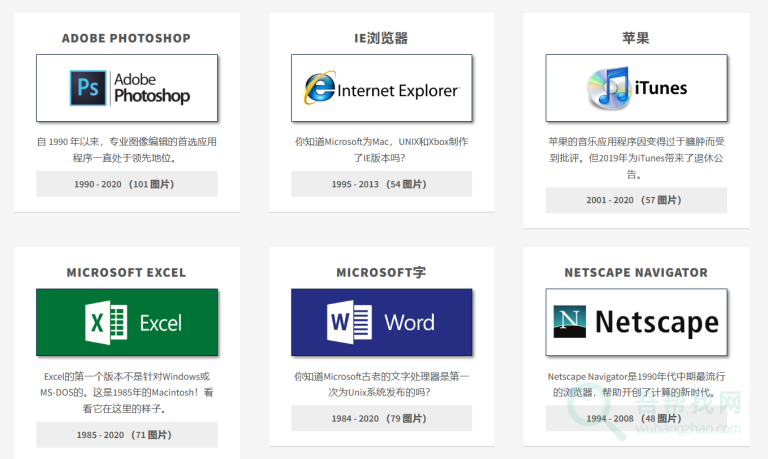Open the IE浏览器 heading link
768x459 pixels.
tap(381, 38)
